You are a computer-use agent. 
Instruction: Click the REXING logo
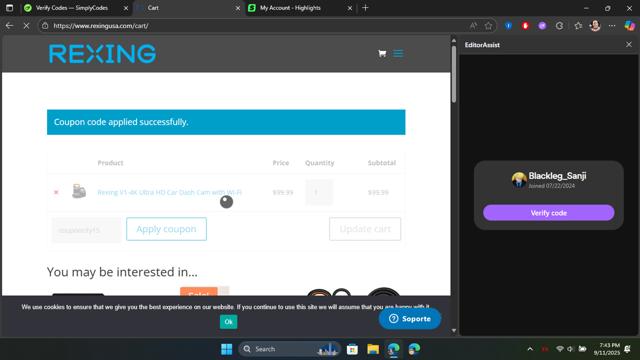pyautogui.click(x=102, y=54)
